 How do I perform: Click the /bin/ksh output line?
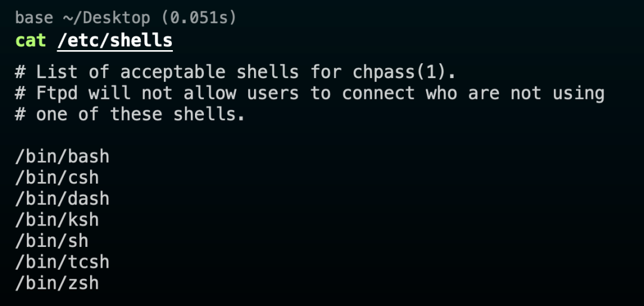click(x=57, y=219)
